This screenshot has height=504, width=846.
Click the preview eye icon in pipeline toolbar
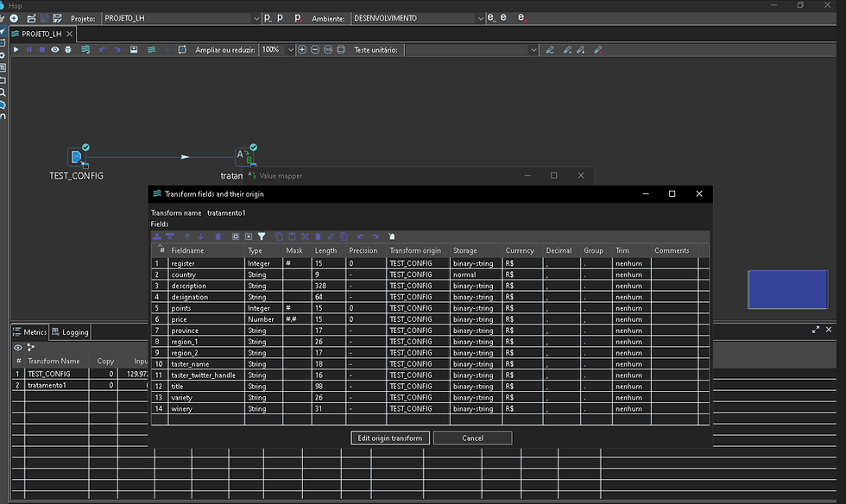[x=54, y=50]
